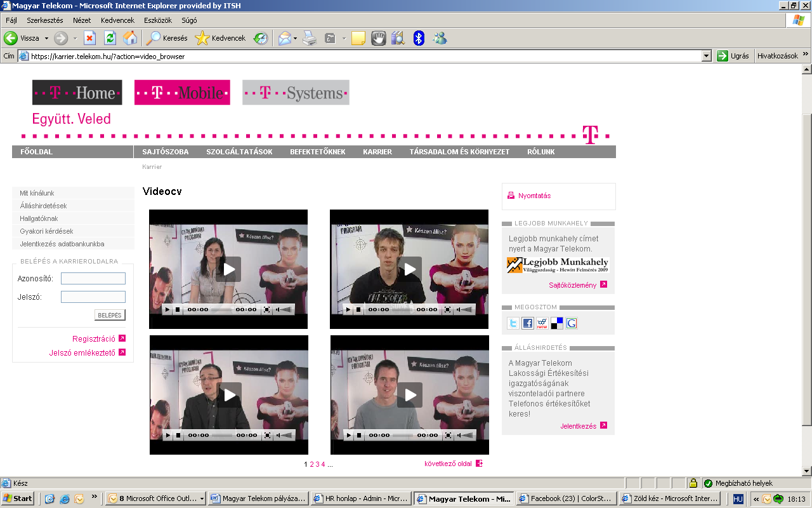Open Keresés search in IE toolbar
Viewport: 812px width, 508px height.
(x=167, y=38)
